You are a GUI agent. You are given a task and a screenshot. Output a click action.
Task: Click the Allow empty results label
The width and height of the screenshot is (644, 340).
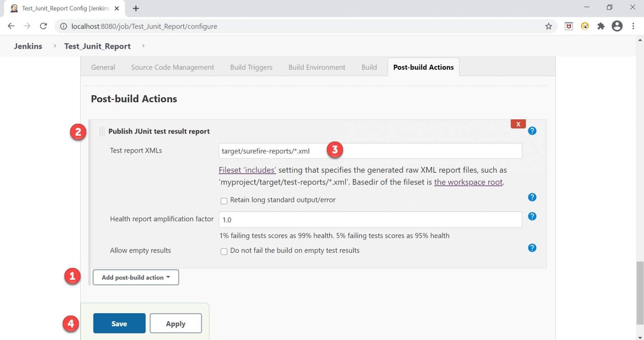pyautogui.click(x=140, y=250)
